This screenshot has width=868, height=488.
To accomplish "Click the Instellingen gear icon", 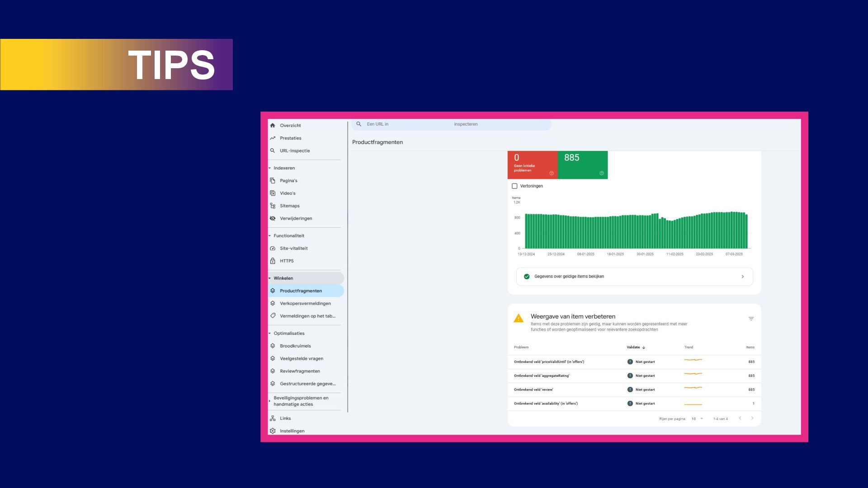I will click(273, 431).
